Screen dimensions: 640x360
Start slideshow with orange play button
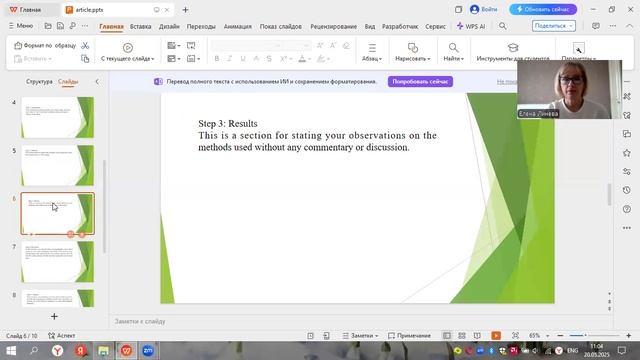496,336
